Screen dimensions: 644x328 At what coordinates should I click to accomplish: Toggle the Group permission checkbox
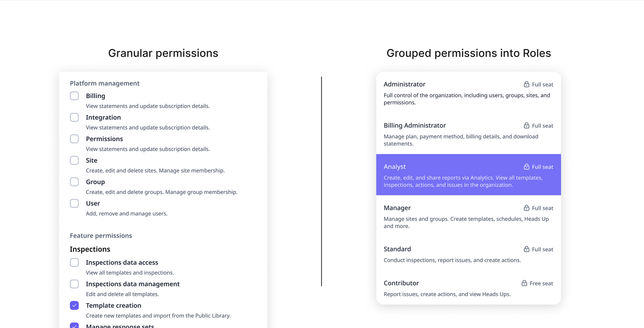pyautogui.click(x=74, y=182)
